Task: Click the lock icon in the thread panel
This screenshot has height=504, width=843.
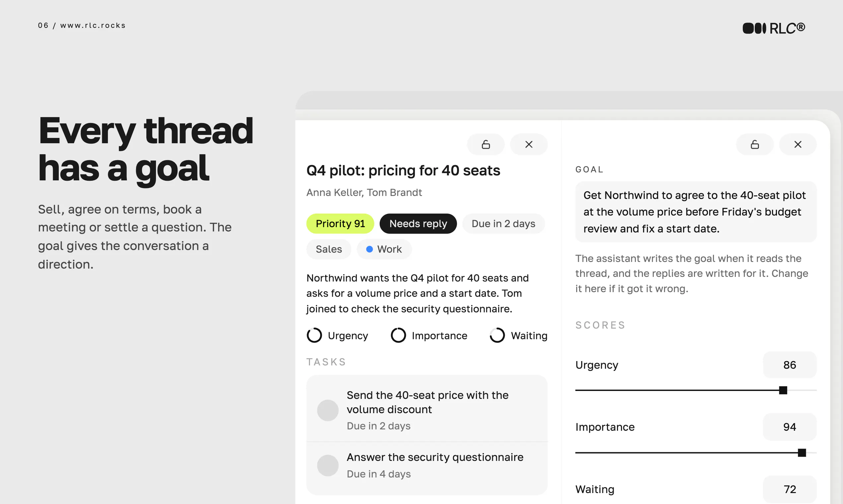Action: click(486, 144)
